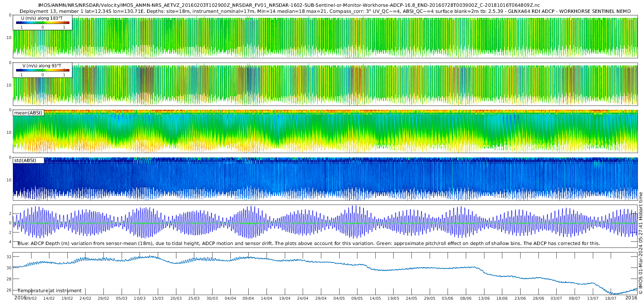
Task: Click the 'Blue: ADCP Depth (m) variation' caption text
Action: (x=309, y=244)
